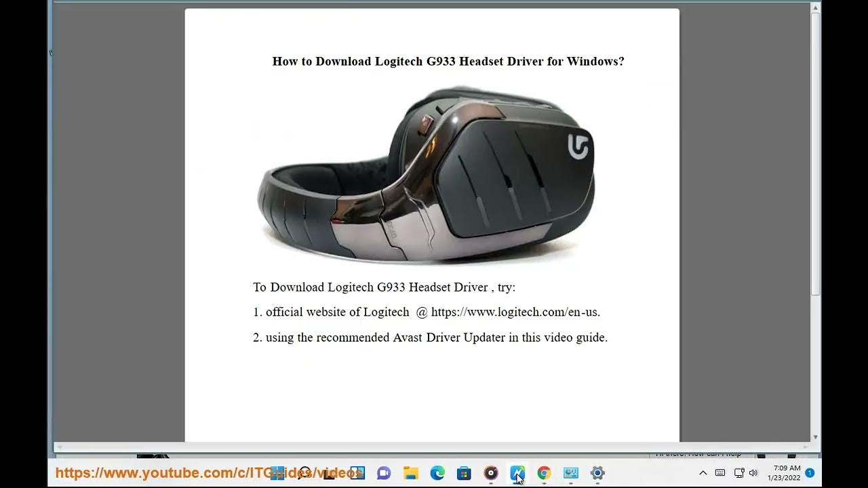Click the blue active app icon under cursor

[517, 473]
